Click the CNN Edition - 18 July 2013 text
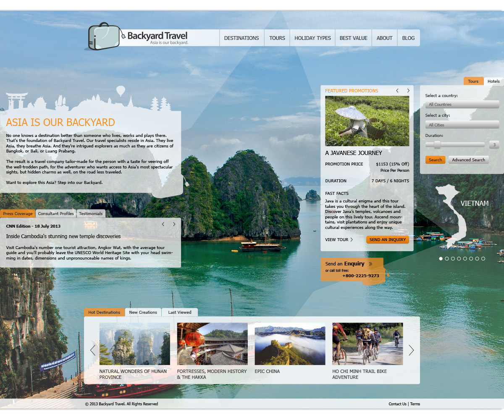504x420 pixels. 34,226
